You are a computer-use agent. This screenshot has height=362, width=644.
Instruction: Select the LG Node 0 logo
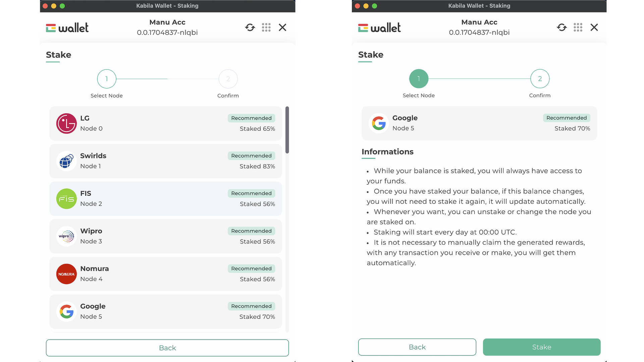pyautogui.click(x=66, y=123)
